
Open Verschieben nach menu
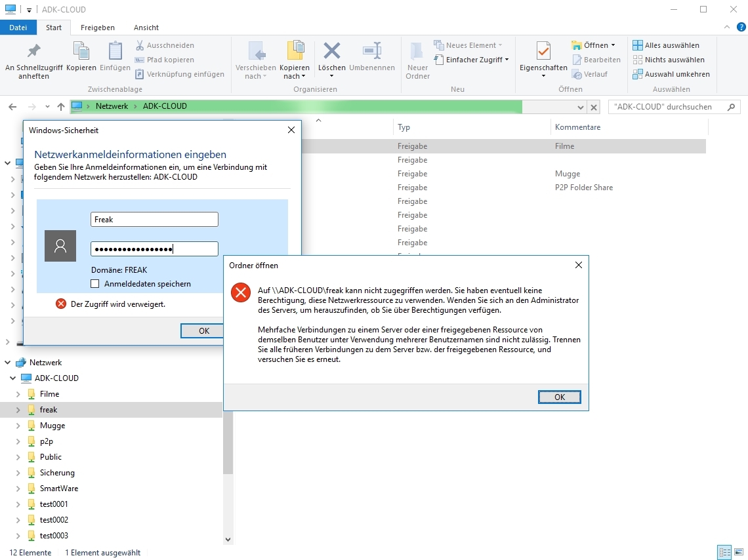pos(256,61)
